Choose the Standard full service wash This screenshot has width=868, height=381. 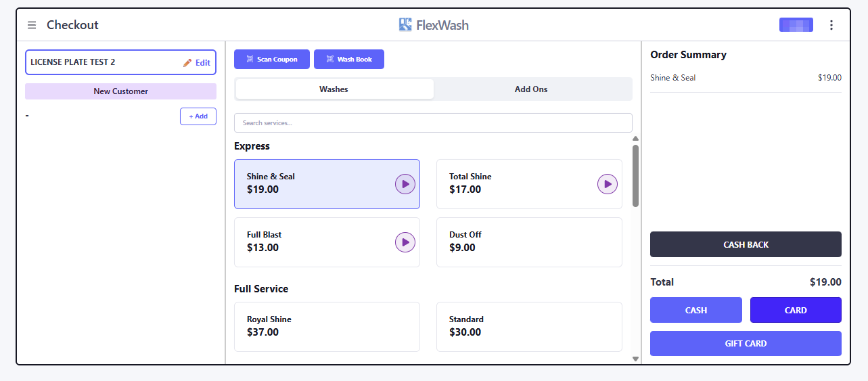pos(529,327)
